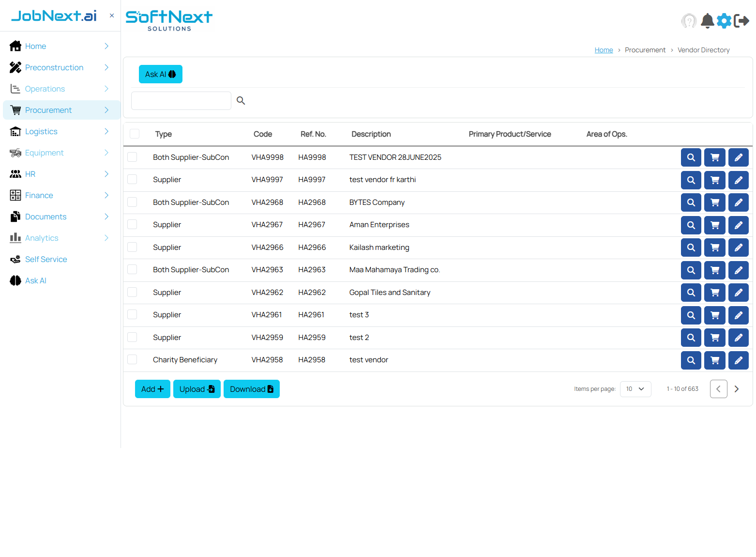Check the checkbox for Gopal Tiles and Sanitary
The width and height of the screenshot is (756, 557).
click(132, 292)
